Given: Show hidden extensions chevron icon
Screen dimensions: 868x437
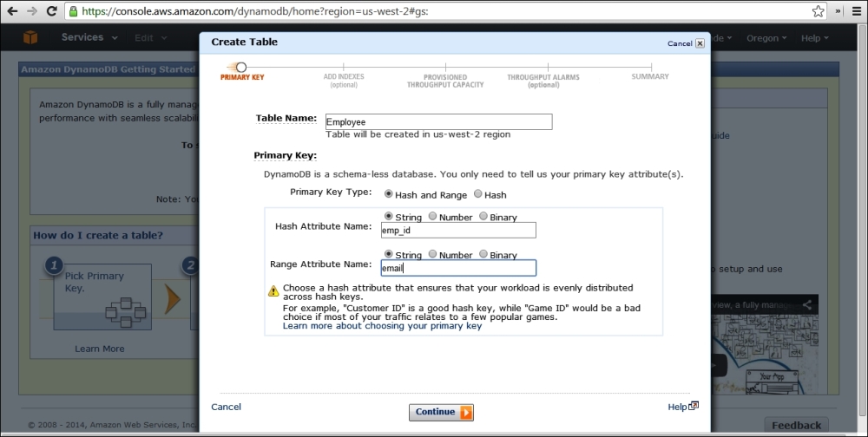Looking at the screenshot, I should pos(838,11).
